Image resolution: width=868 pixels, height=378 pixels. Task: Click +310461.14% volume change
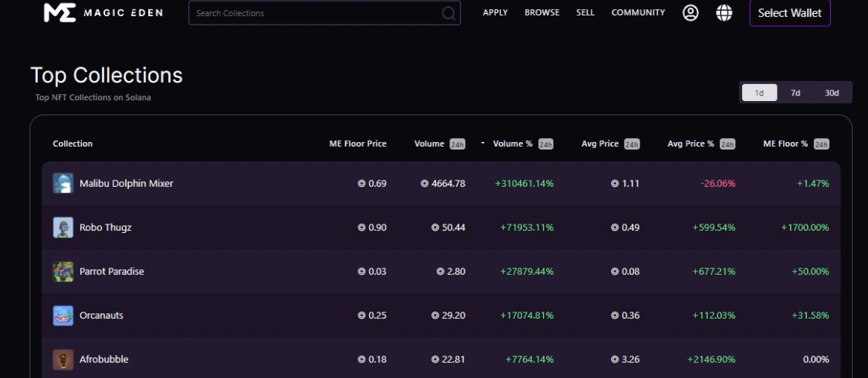[x=524, y=184]
